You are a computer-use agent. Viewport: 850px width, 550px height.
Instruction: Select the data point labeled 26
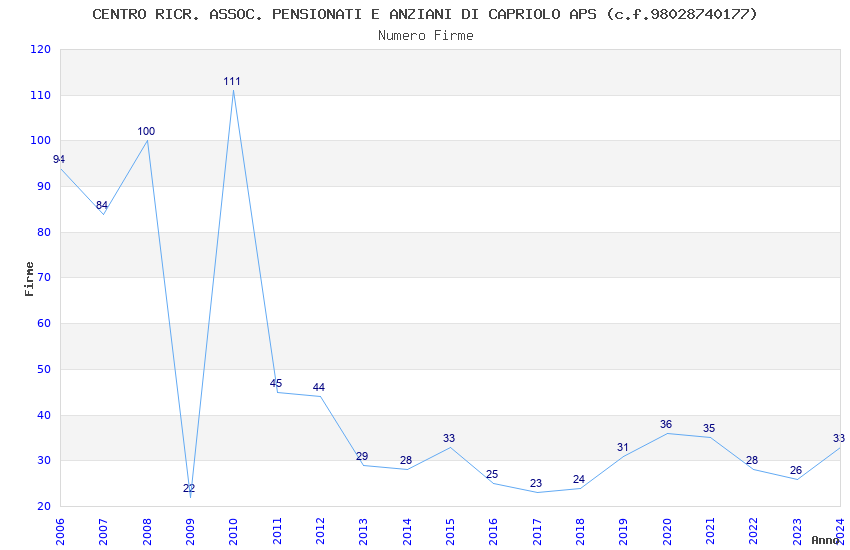click(x=796, y=470)
